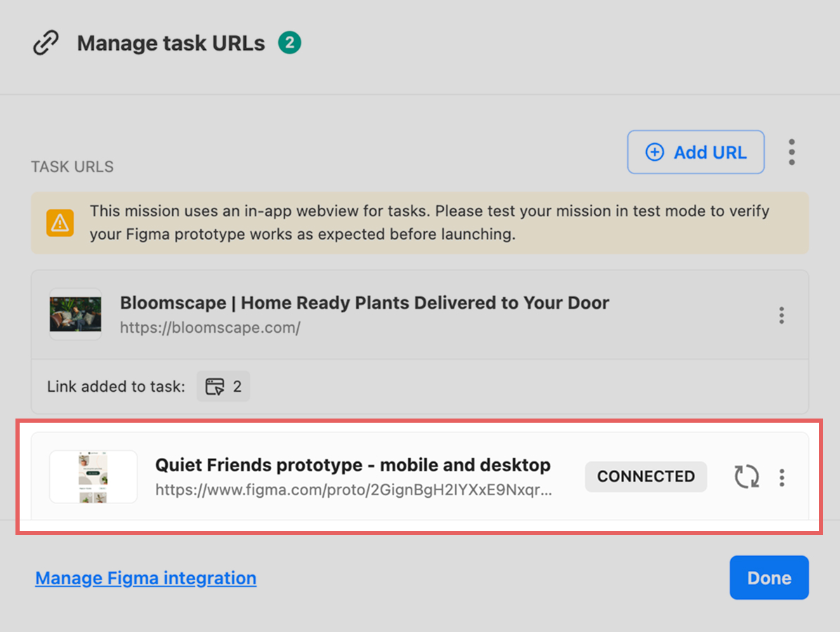840x632 pixels.
Task: Click the Link added to task 2 chip
Action: click(x=223, y=386)
